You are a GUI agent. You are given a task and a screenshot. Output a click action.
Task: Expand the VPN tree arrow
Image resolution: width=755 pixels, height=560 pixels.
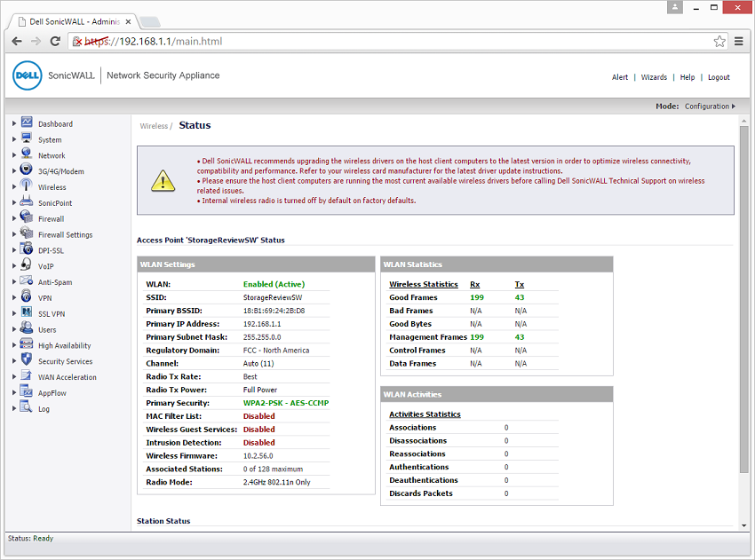pos(14,298)
